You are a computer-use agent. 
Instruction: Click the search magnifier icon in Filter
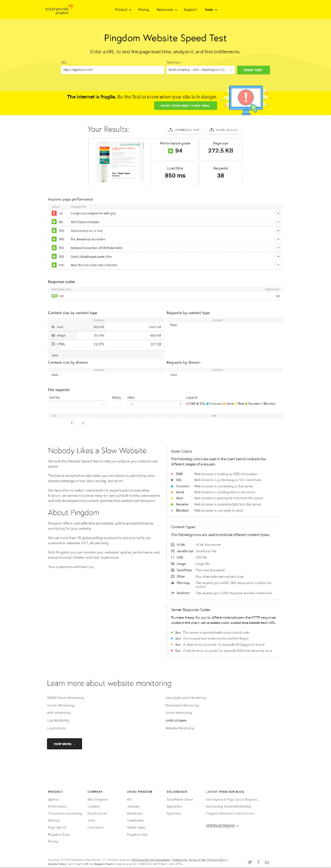click(x=132, y=404)
